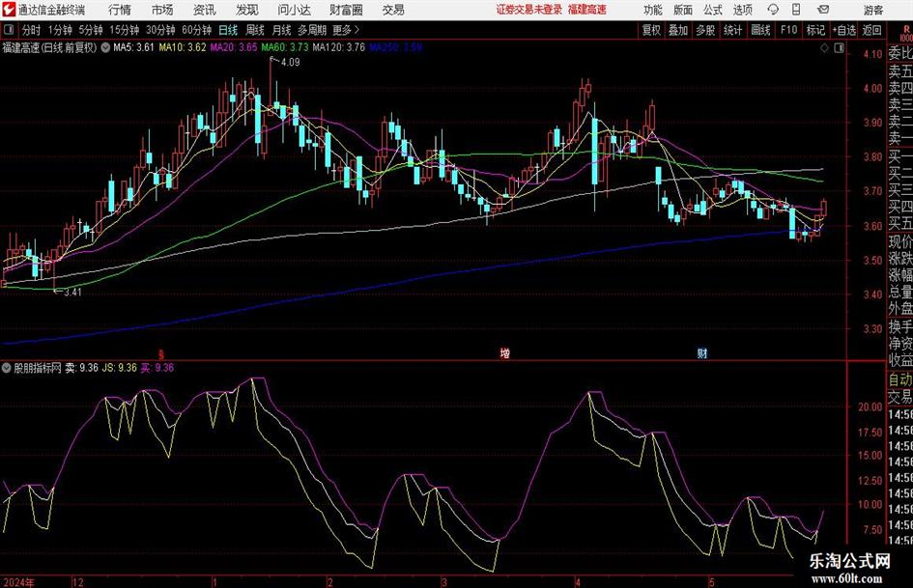The width and height of the screenshot is (913, 588).
Task: Click the MA10: 3.62 indicator value
Action: [183, 47]
